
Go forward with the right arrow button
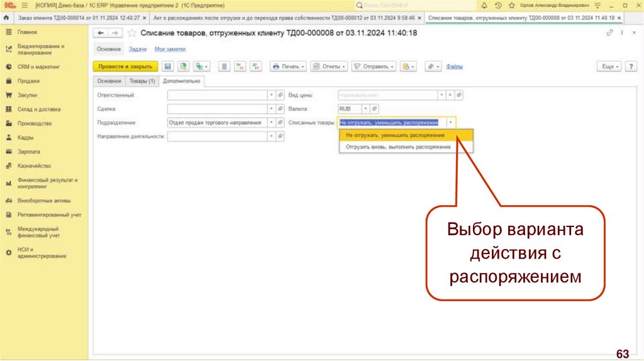coord(115,33)
